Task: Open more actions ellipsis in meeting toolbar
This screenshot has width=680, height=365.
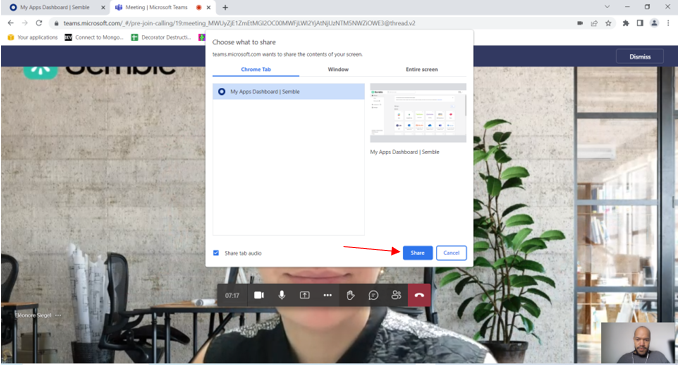Action: (x=327, y=295)
